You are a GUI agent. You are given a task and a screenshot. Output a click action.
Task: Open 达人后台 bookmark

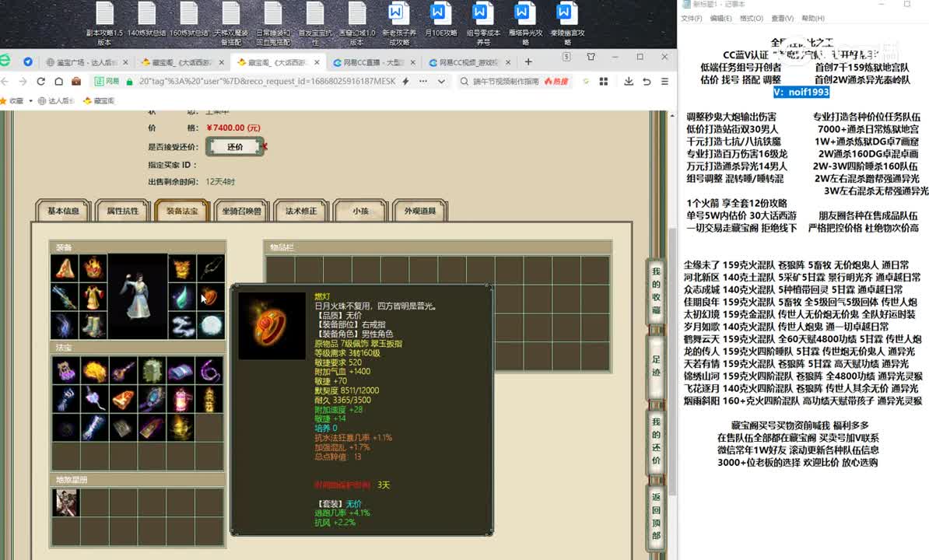56,100
